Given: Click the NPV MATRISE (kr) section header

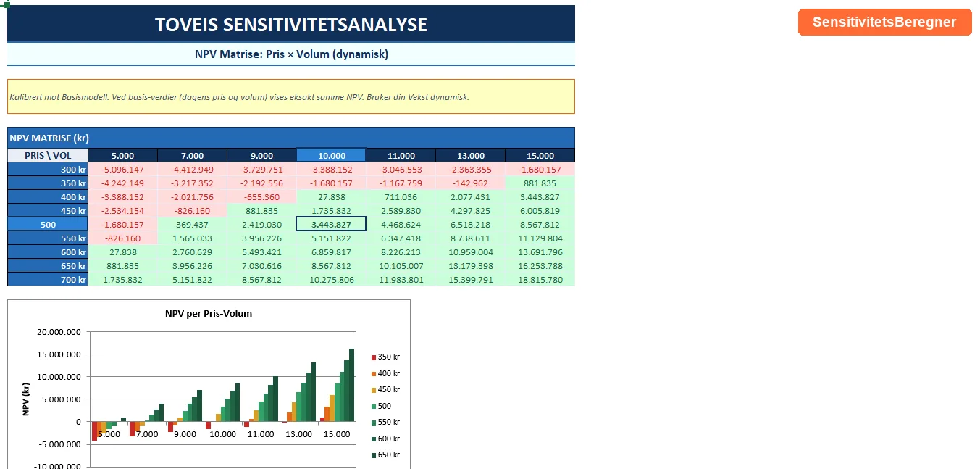Looking at the screenshot, I should click(291, 138).
